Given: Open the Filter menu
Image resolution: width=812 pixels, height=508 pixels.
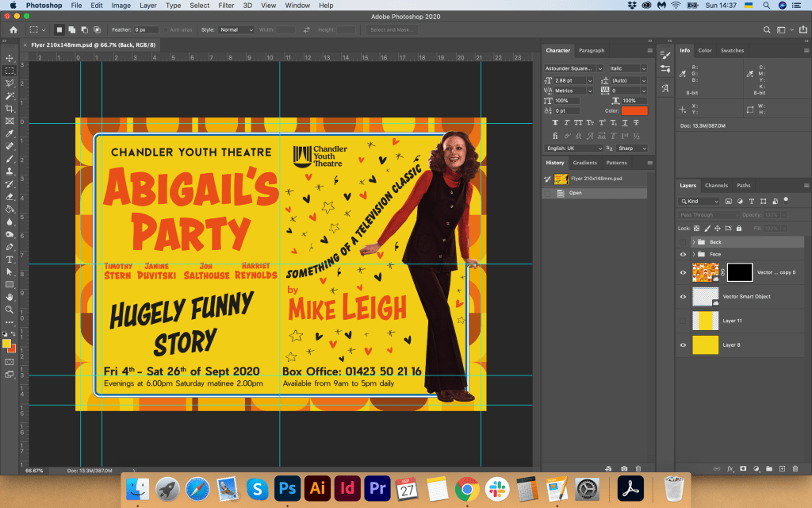Looking at the screenshot, I should point(226,6).
